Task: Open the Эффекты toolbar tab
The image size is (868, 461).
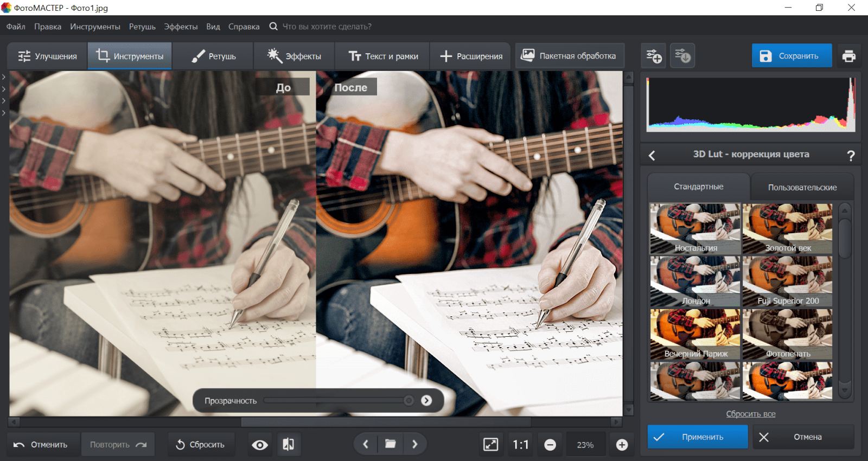Action: [295, 56]
